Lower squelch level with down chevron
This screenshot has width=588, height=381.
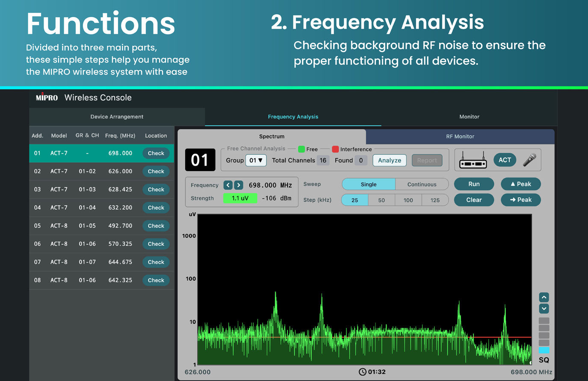544,308
